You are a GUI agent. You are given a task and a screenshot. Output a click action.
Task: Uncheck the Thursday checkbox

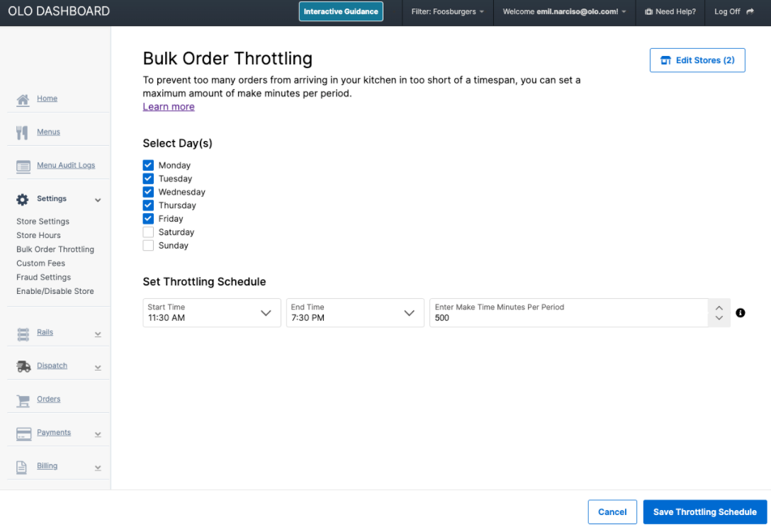click(148, 205)
